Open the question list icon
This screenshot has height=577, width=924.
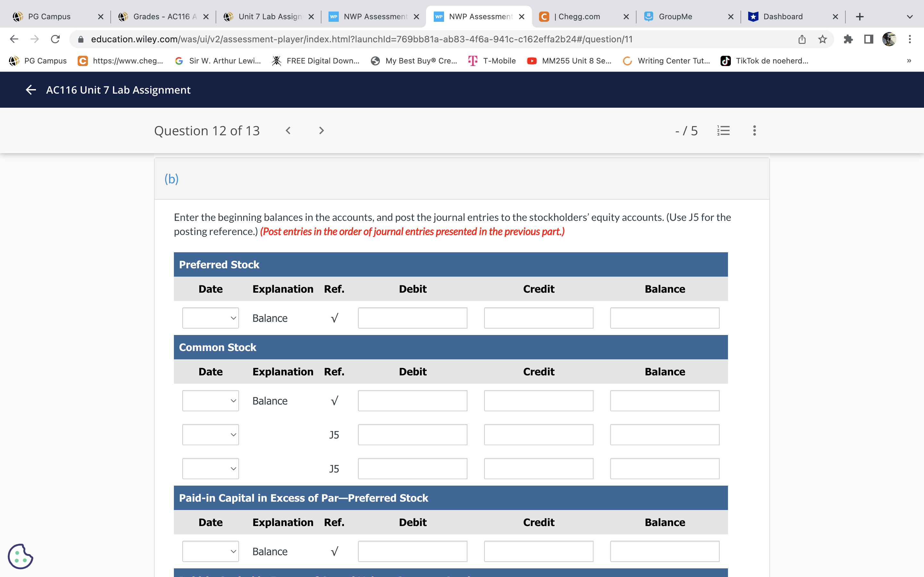point(723,131)
